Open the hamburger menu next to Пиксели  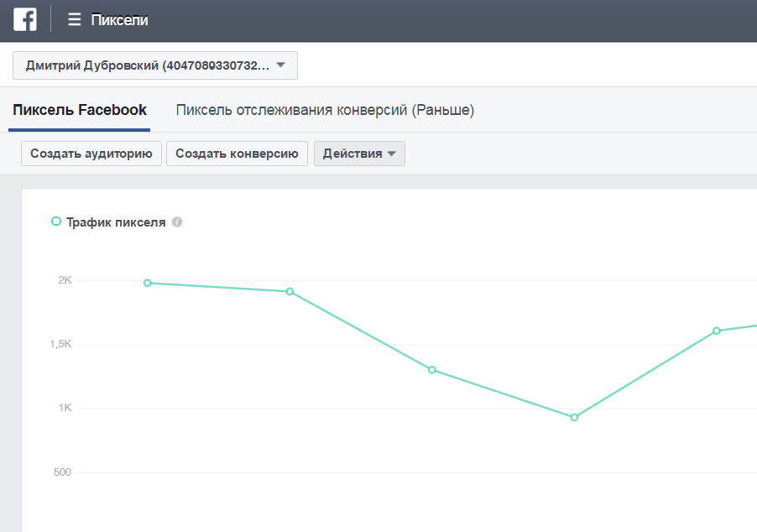pyautogui.click(x=75, y=20)
